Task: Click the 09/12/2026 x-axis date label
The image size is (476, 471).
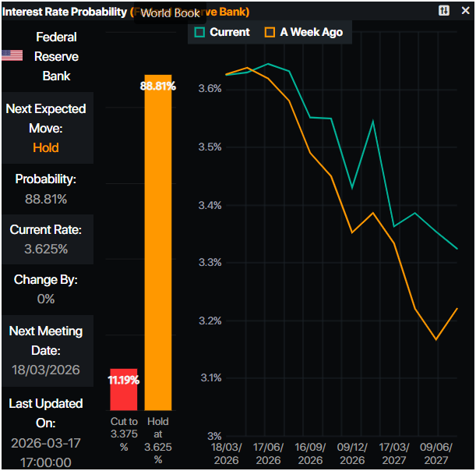Action: (352, 455)
